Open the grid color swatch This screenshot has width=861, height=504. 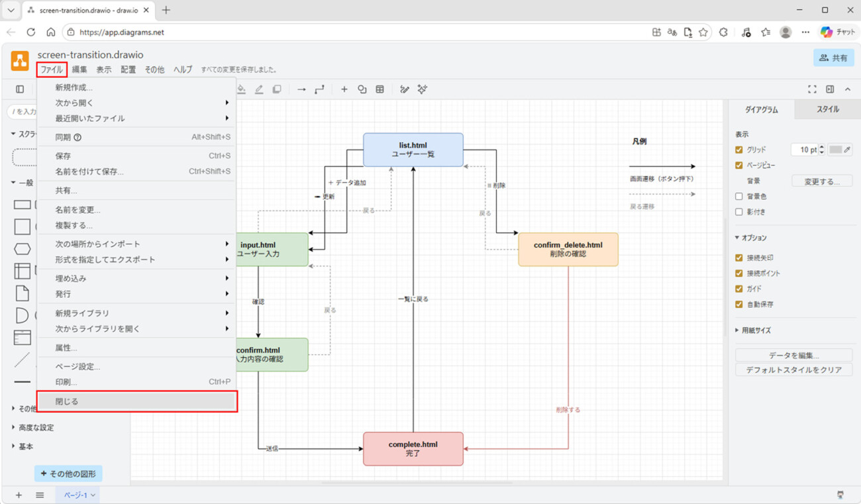[836, 150]
